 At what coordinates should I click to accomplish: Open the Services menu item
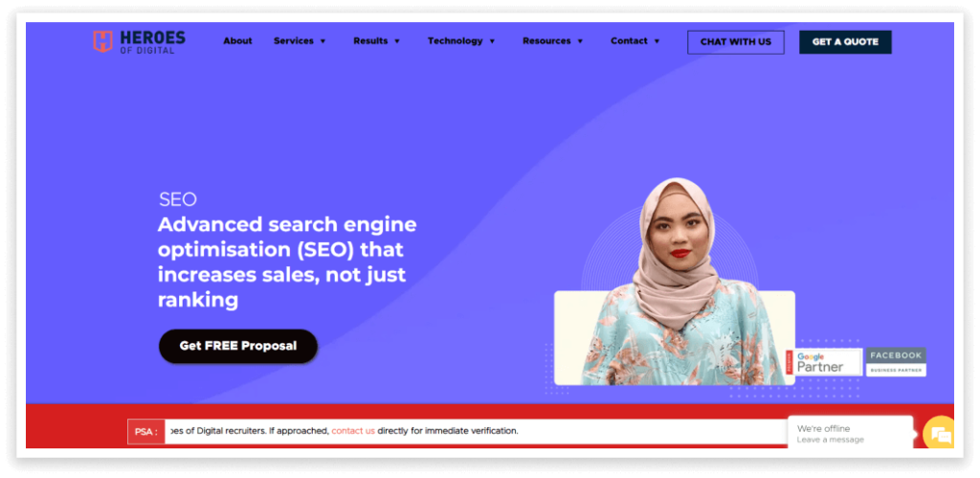[293, 40]
